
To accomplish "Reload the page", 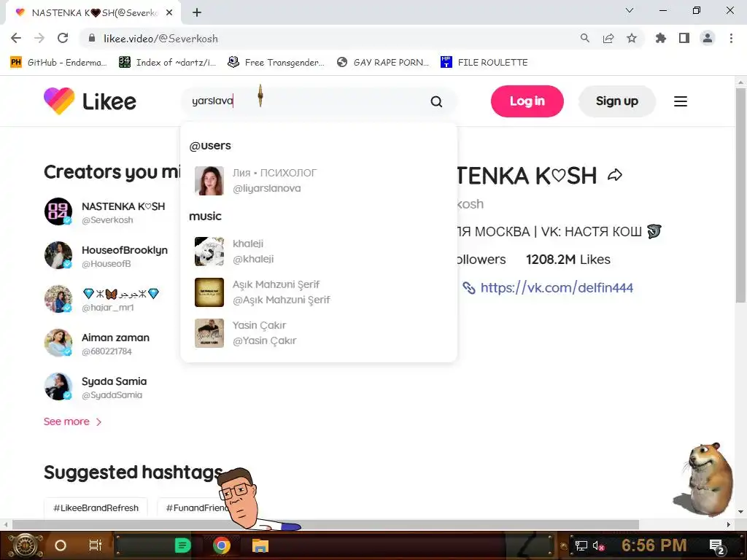I will click(63, 38).
